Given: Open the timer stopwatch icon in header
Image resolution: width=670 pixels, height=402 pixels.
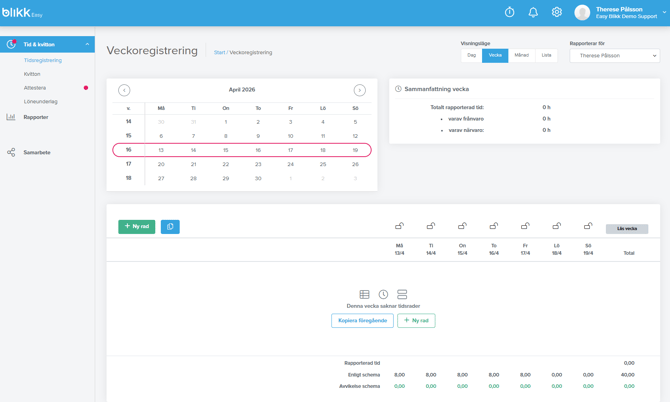Looking at the screenshot, I should click(x=509, y=13).
